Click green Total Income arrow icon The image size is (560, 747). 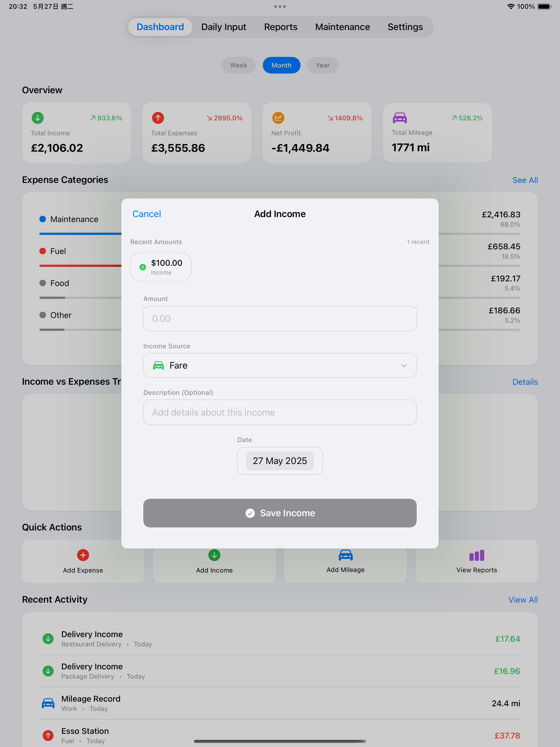coord(38,118)
